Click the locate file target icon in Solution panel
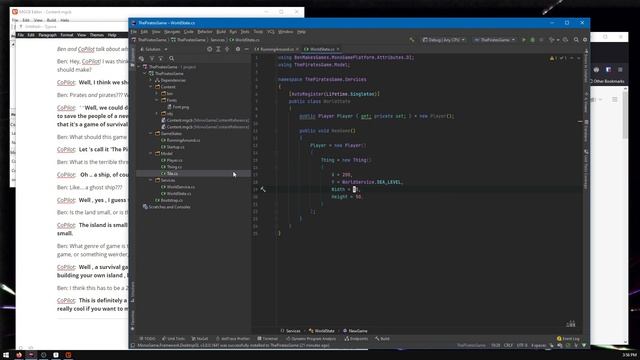 point(209,49)
